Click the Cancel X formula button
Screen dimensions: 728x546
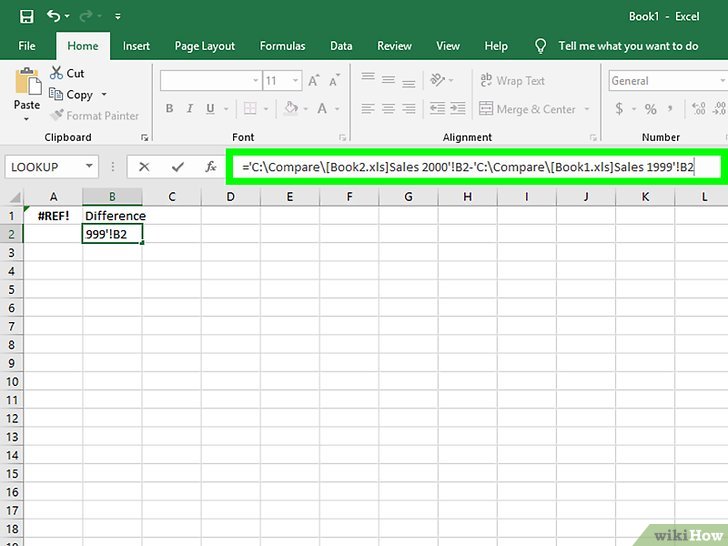[144, 167]
